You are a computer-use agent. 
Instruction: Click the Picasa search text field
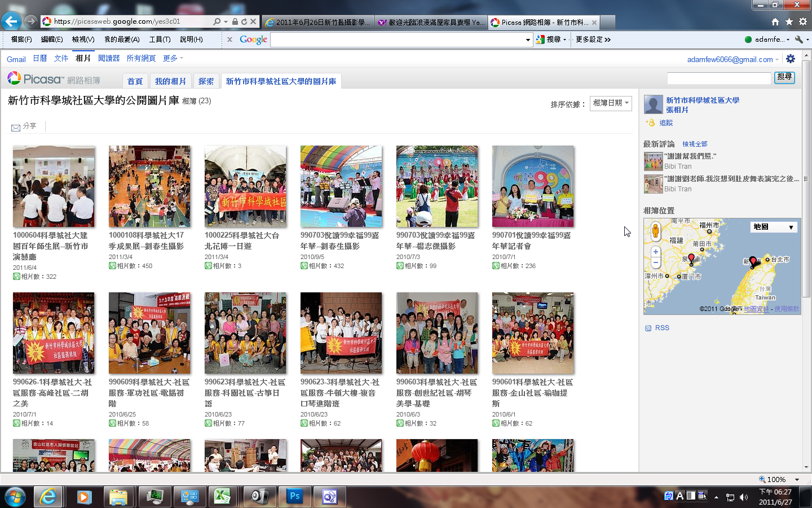click(x=718, y=78)
